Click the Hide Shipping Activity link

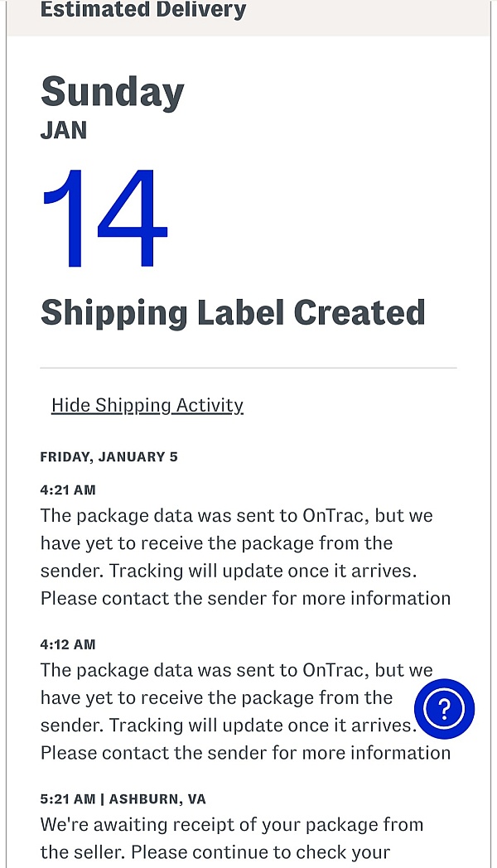tap(147, 405)
